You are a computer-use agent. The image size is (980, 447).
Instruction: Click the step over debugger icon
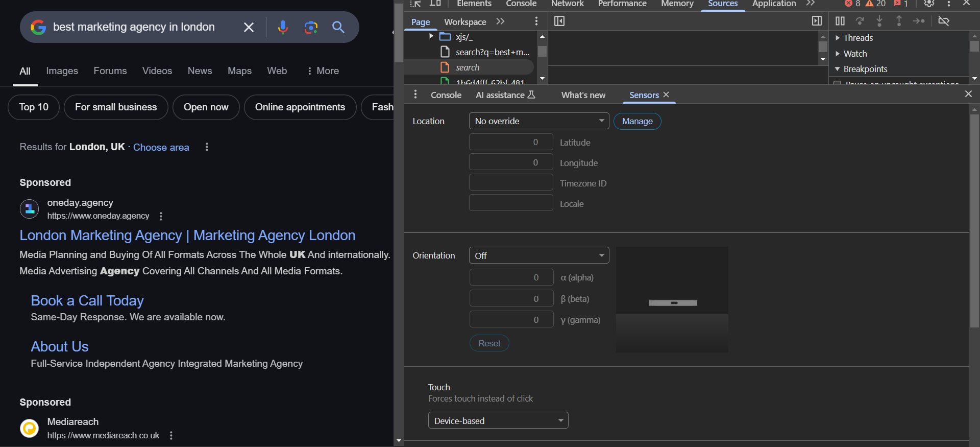[x=860, y=21]
